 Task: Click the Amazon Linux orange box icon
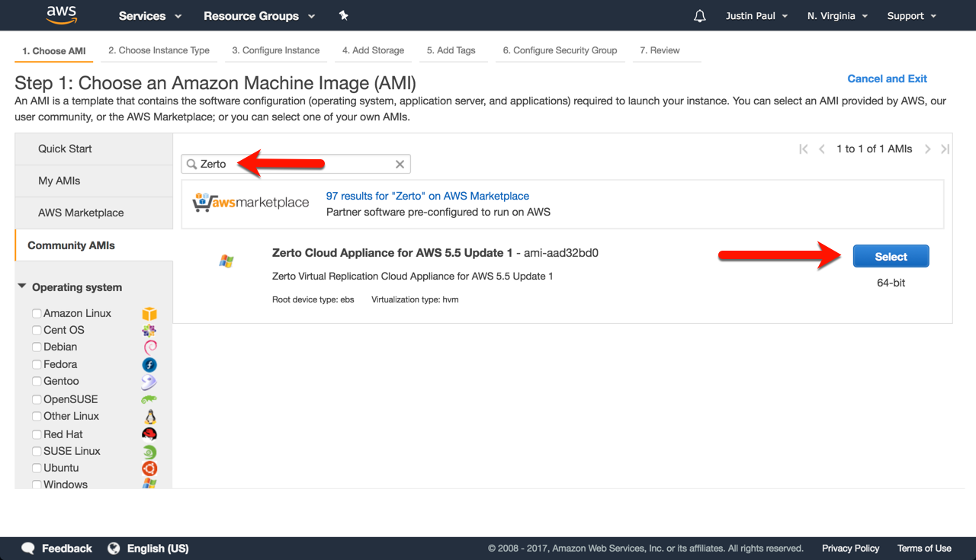(x=149, y=313)
